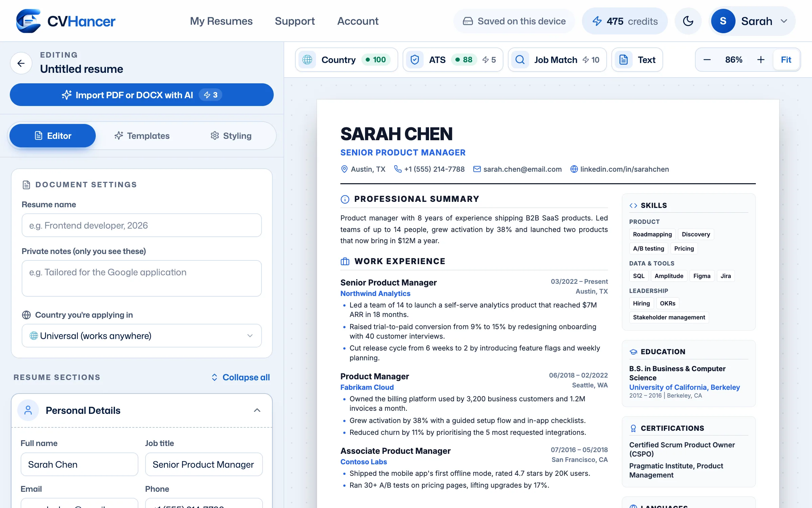Click the ATS shield icon
The width and height of the screenshot is (812, 508).
[x=415, y=60]
